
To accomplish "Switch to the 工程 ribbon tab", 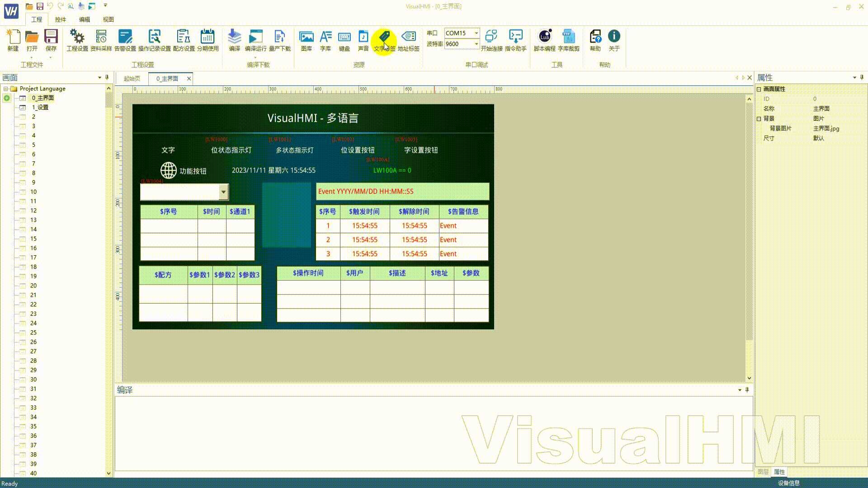I will coord(37,19).
